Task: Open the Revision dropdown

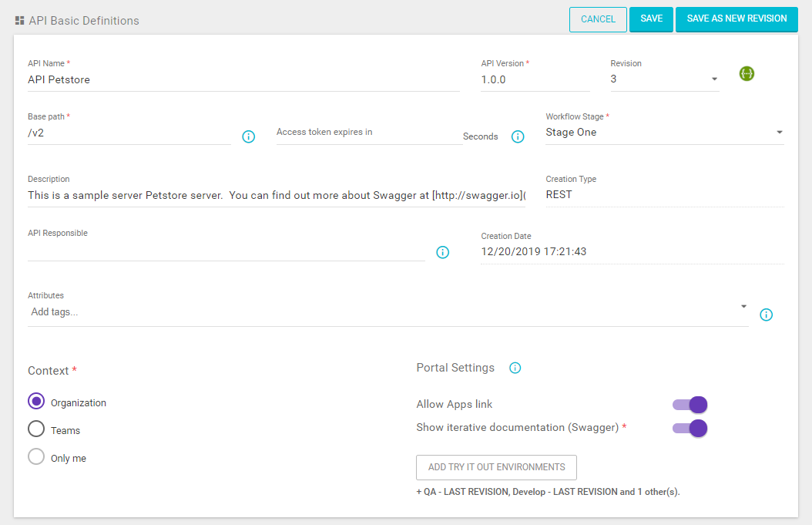Action: [713, 79]
